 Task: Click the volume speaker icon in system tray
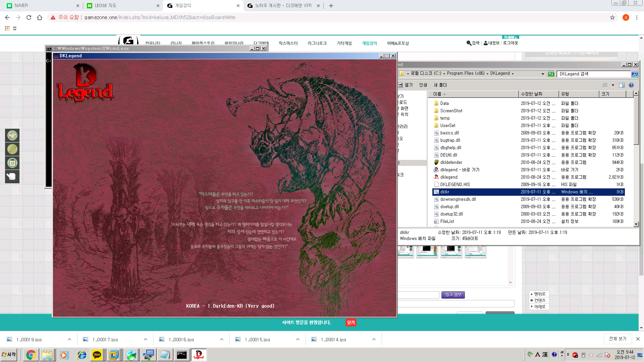pyautogui.click(x=591, y=355)
